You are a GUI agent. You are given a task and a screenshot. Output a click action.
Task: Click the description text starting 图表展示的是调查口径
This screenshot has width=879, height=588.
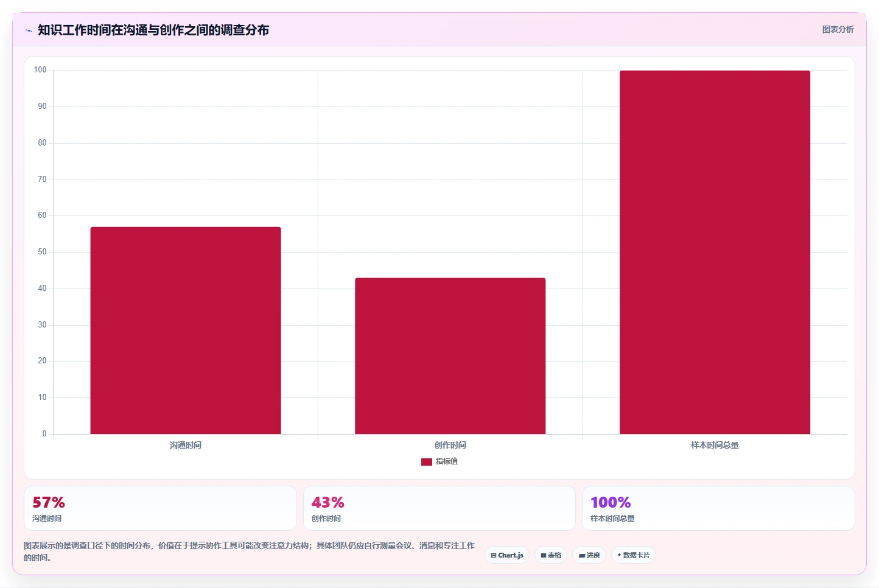(x=249, y=551)
